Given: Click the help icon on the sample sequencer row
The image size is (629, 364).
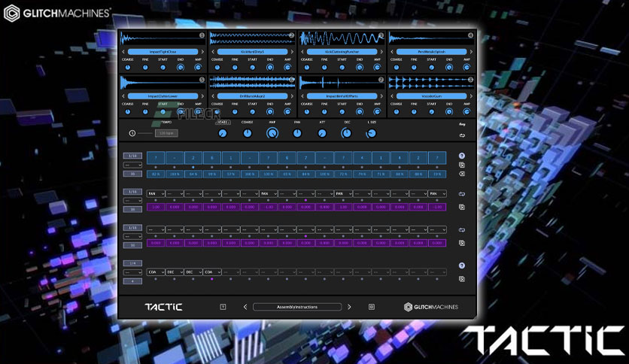Looking at the screenshot, I should [462, 156].
